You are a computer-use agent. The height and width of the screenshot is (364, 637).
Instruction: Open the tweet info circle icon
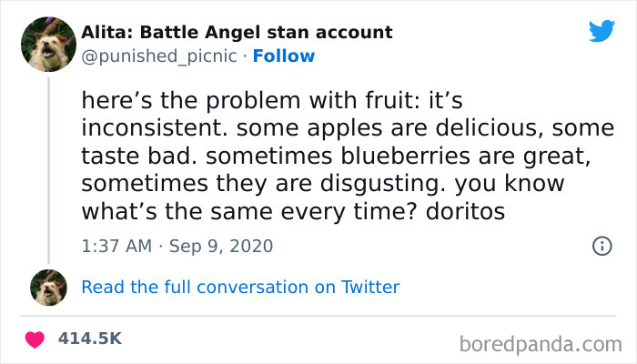click(601, 246)
